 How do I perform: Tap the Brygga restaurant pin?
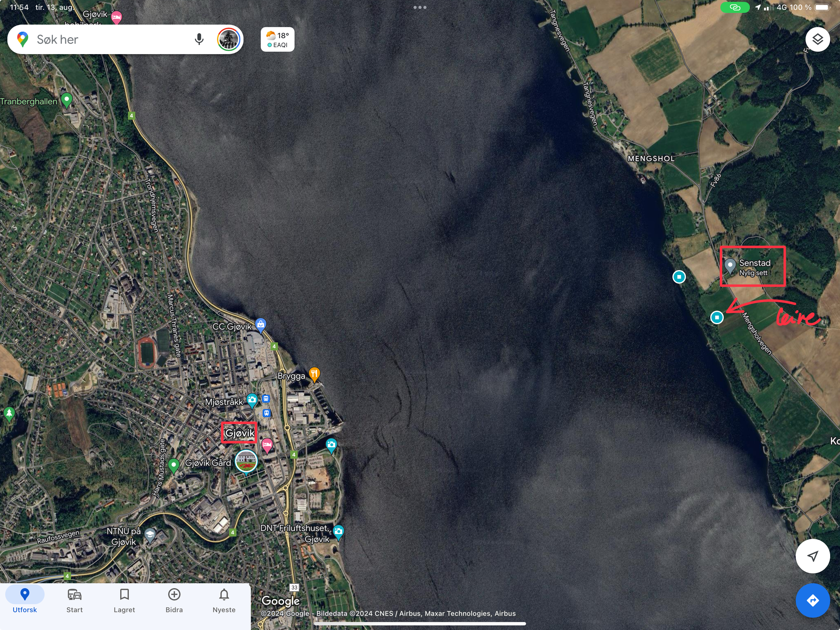[x=314, y=374]
